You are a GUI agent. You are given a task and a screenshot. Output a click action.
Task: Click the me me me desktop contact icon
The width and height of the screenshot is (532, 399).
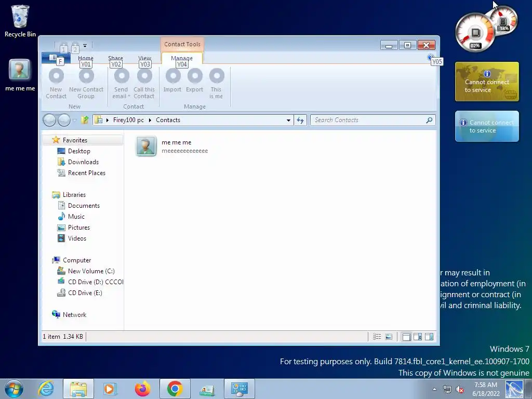[20, 75]
